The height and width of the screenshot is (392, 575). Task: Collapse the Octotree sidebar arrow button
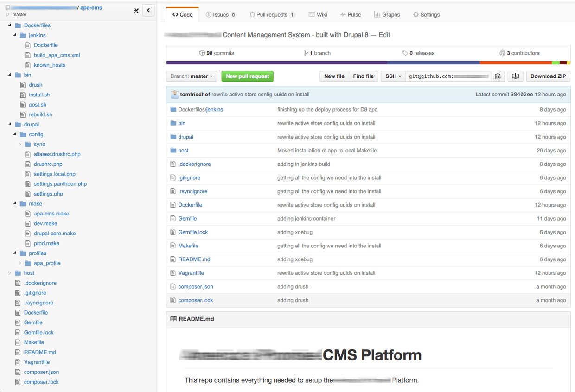[x=148, y=10]
